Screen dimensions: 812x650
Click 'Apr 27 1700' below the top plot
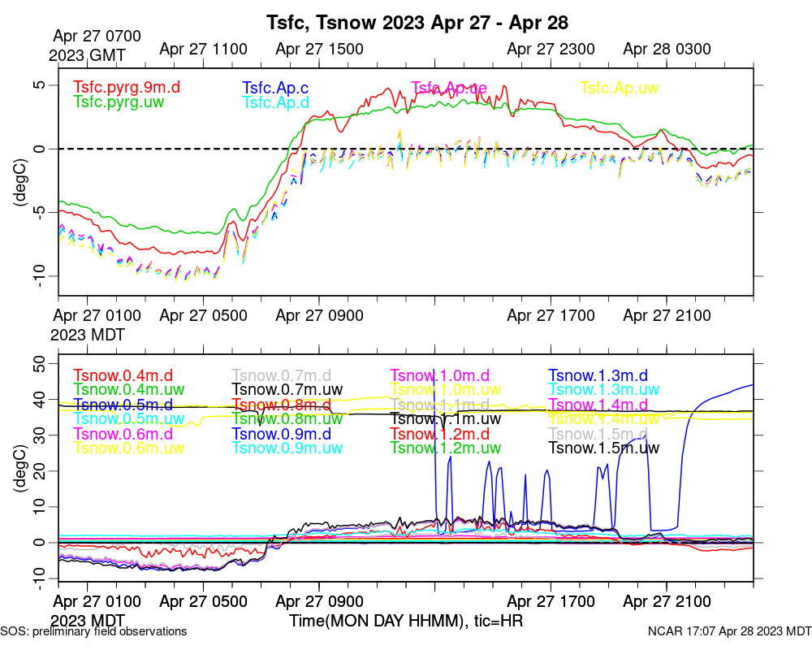[551, 315]
